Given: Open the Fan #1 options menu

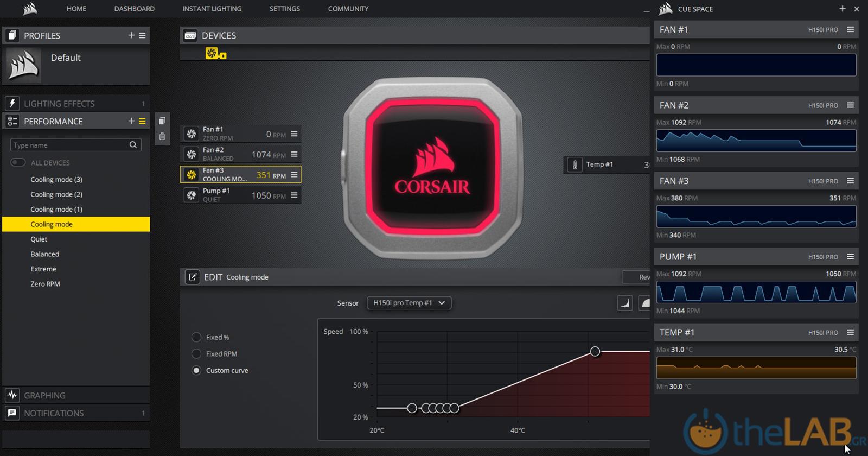Looking at the screenshot, I should [294, 134].
